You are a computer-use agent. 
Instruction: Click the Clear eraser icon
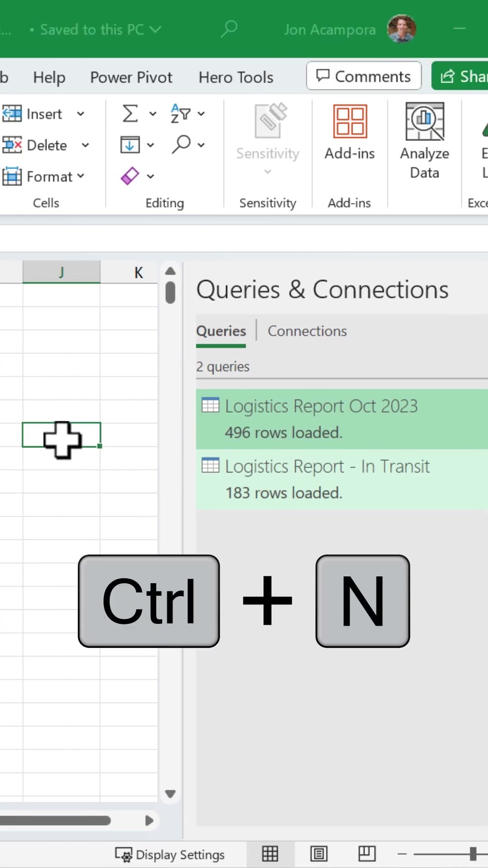[x=130, y=176]
